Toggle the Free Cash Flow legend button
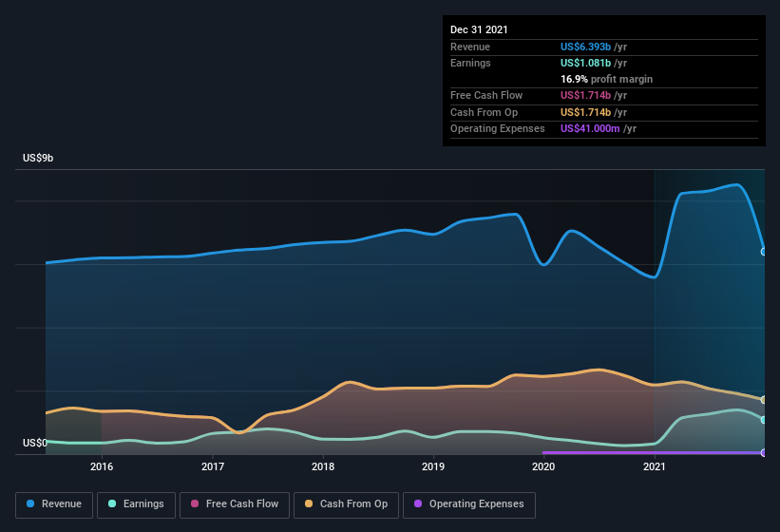780x532 pixels. tap(235, 504)
